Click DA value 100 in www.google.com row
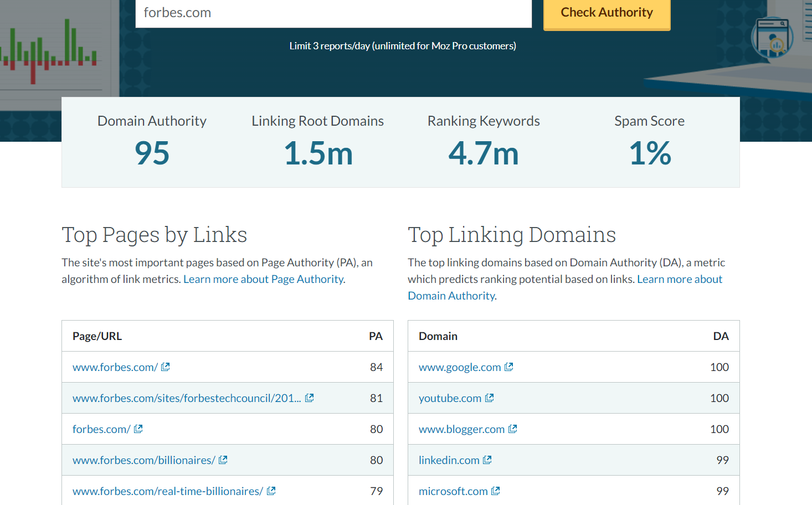The width and height of the screenshot is (812, 505). click(719, 367)
